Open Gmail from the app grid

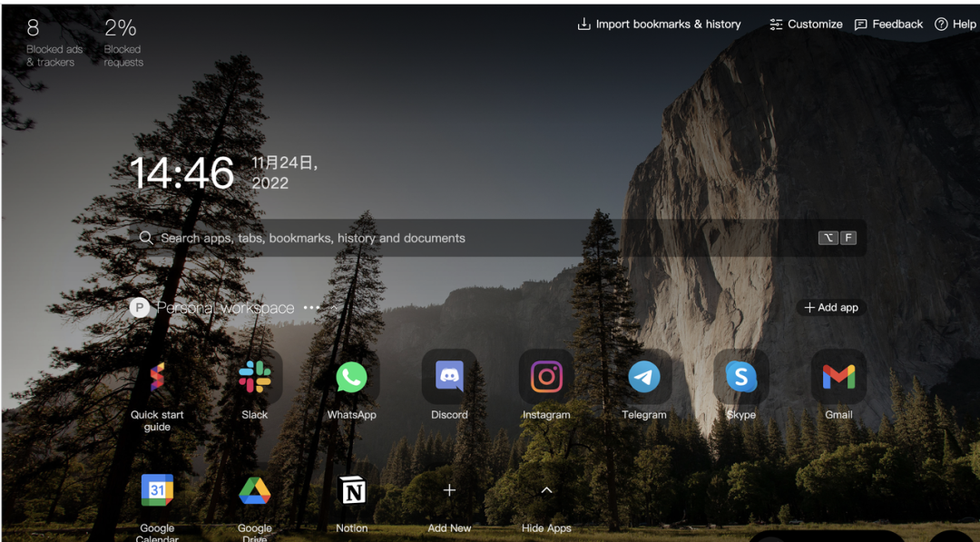pyautogui.click(x=838, y=377)
